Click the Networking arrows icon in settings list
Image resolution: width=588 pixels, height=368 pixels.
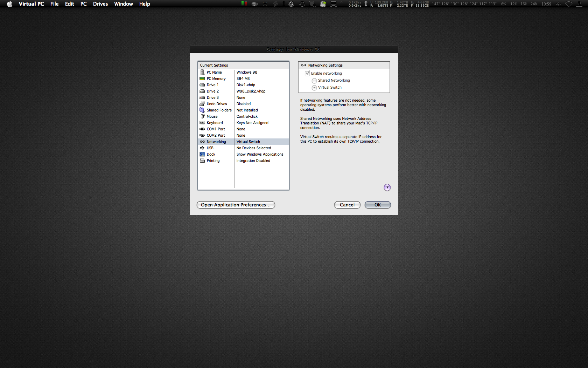coord(202,142)
